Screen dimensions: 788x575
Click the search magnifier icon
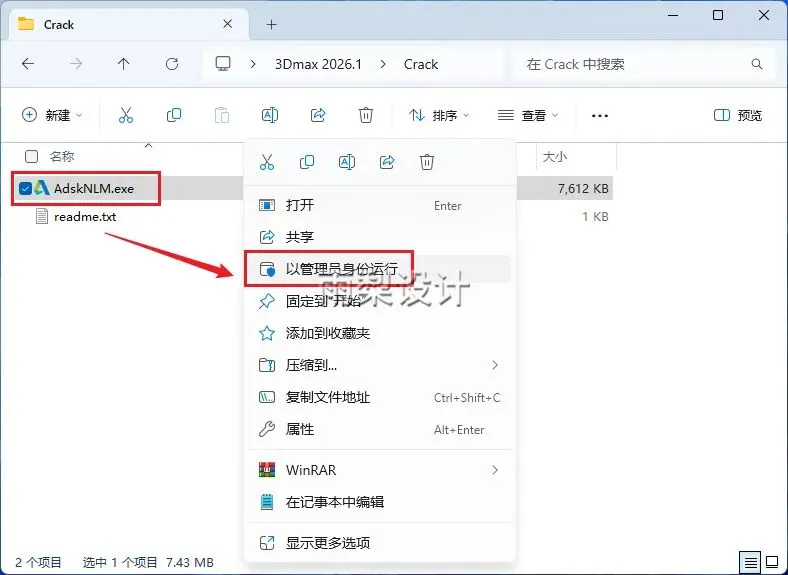pos(756,64)
